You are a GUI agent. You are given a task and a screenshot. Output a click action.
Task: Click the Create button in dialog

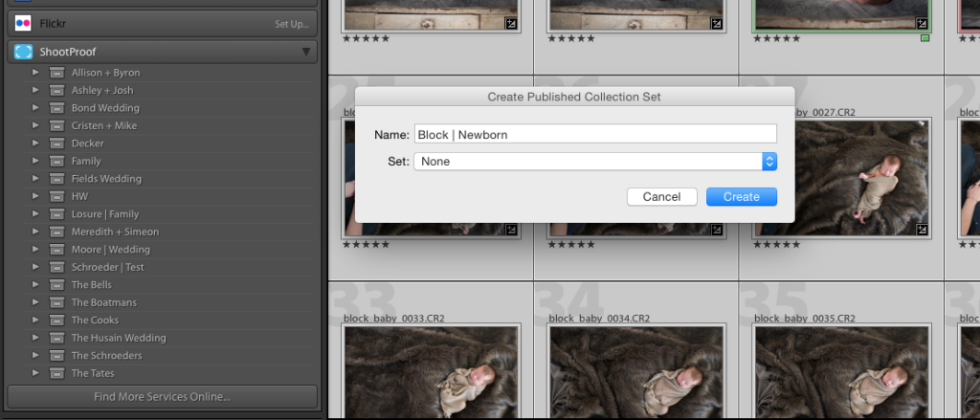point(742,197)
